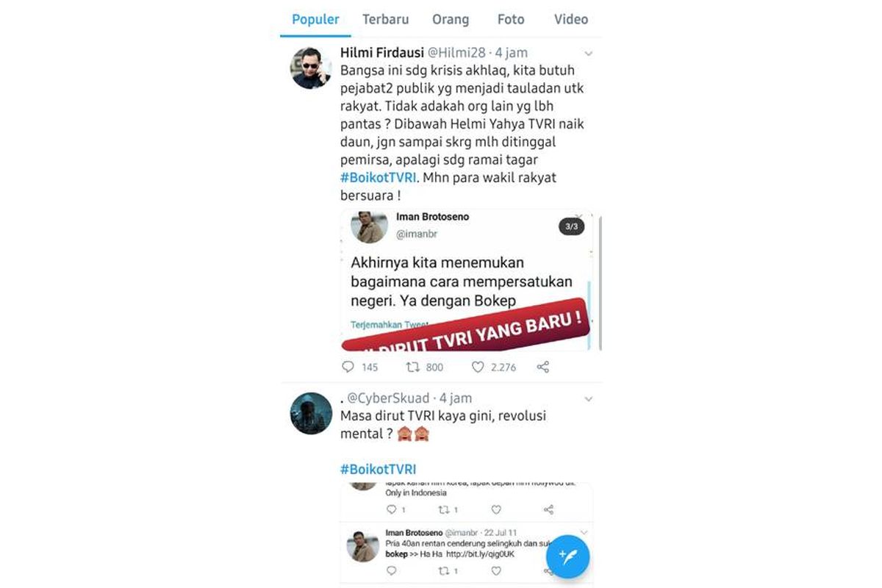Like the embedded Only in Indonesia tweet

click(x=495, y=509)
